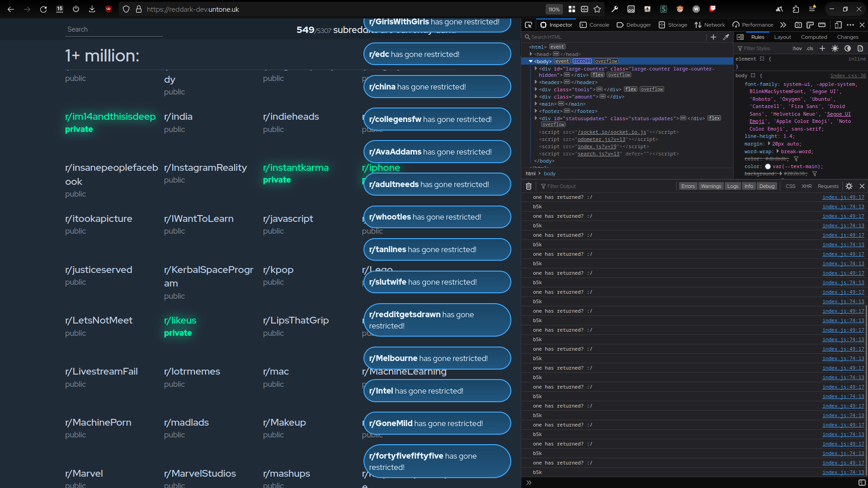Open the Computed styles tab
Viewport: 868px width, 488px height.
pos(814,37)
